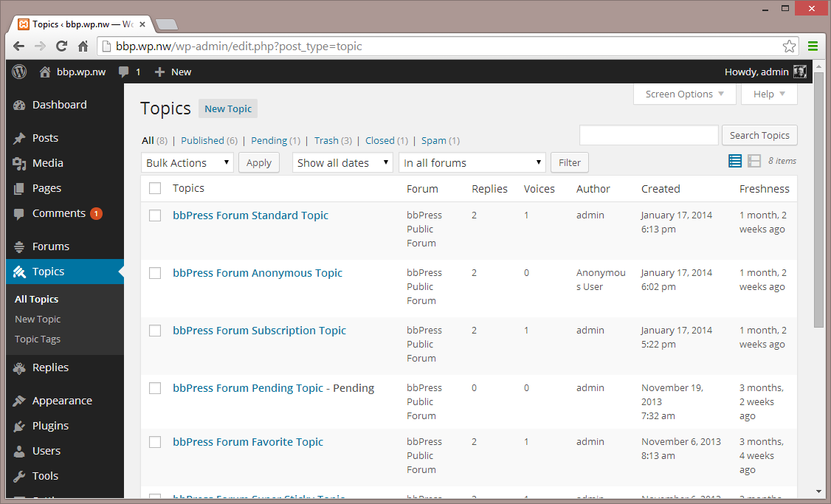
Task: Click the browser reload icon
Action: click(x=62, y=46)
